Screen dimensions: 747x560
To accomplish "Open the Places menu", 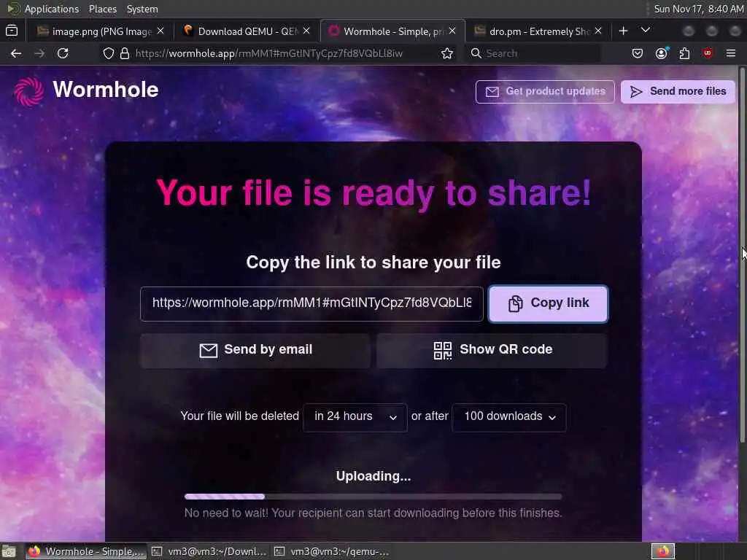I will (102, 9).
